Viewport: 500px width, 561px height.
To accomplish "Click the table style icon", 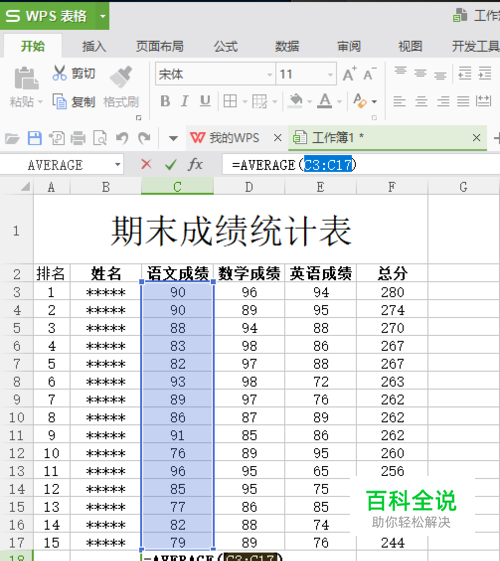I will [x=259, y=101].
